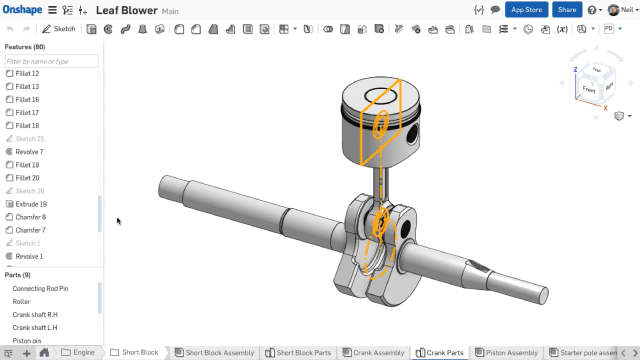Select the Thicken tool in toolbar

tap(160, 29)
